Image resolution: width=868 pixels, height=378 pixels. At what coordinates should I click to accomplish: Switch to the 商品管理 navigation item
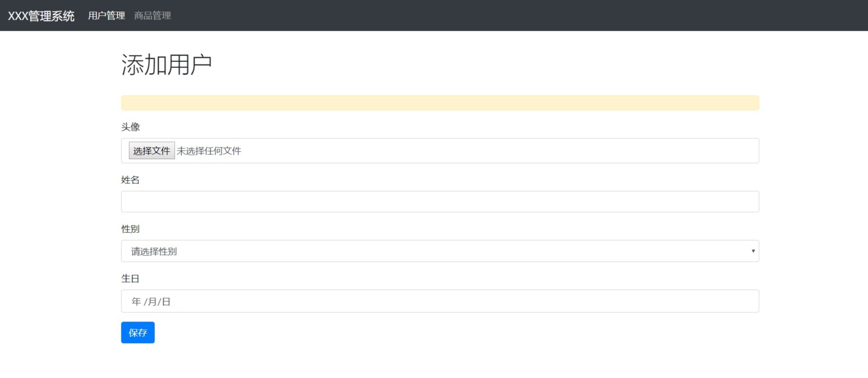(x=152, y=16)
